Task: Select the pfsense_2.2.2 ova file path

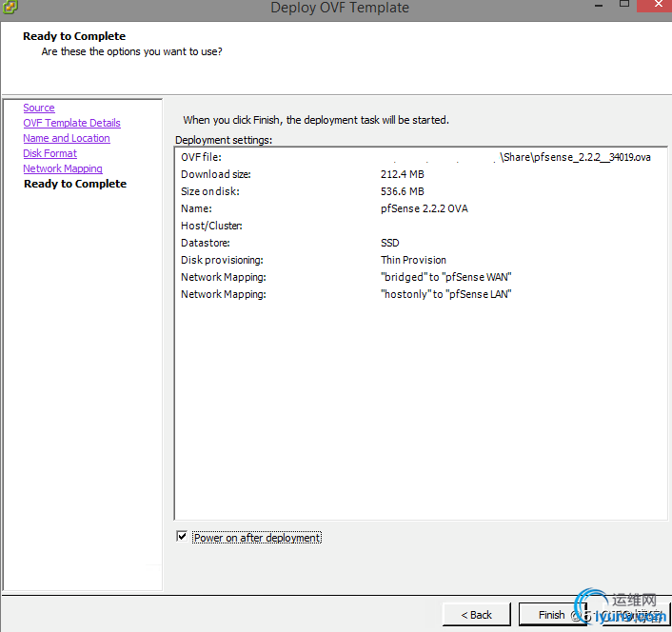Action: click(575, 157)
